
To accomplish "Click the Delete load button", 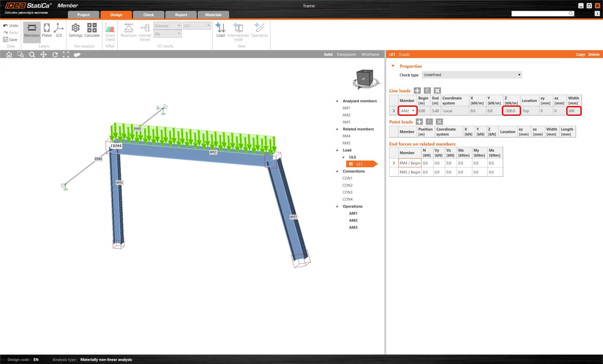I will click(x=594, y=55).
